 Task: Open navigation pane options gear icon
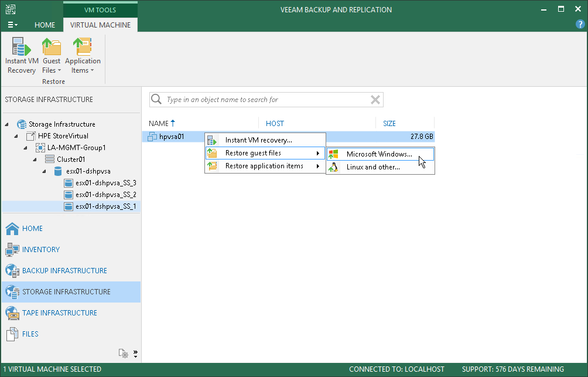pyautogui.click(x=124, y=354)
